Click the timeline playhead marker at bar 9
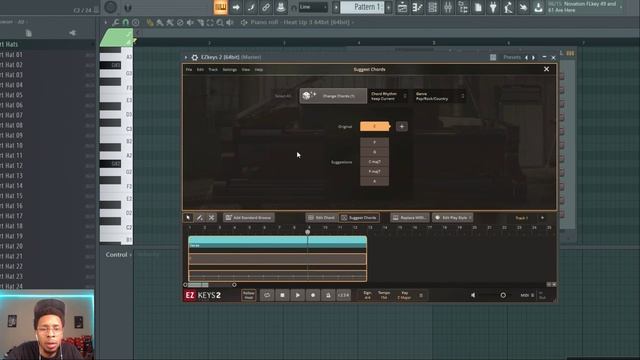The image size is (640, 360). pos(307,232)
